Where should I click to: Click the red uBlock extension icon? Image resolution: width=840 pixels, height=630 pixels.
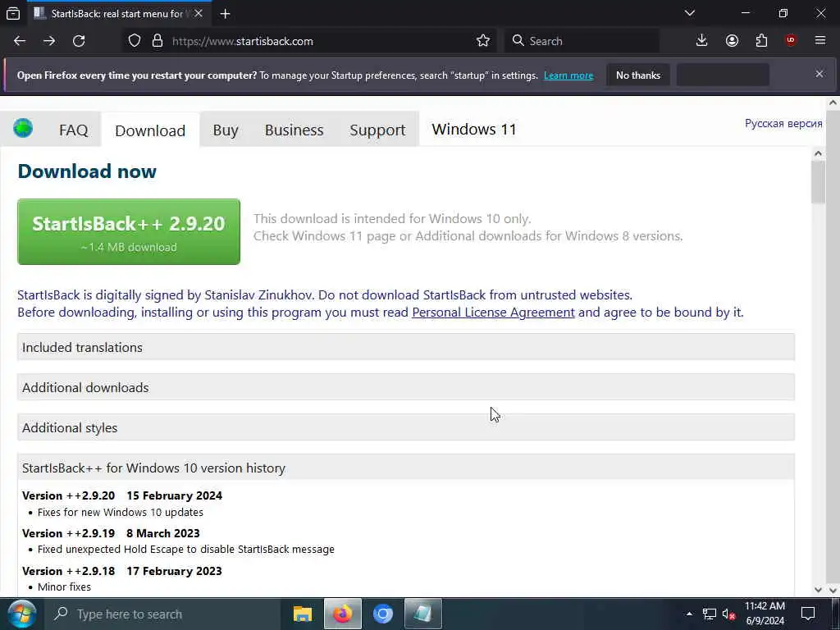coord(791,40)
